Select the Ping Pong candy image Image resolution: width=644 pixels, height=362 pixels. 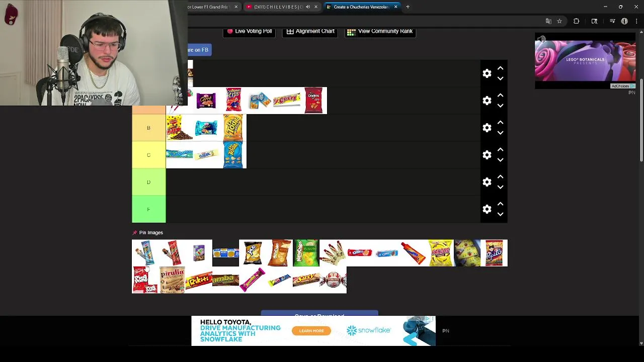(x=145, y=280)
